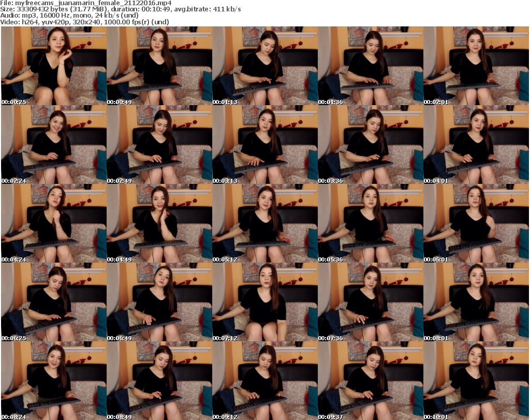Open the frame stamped 00:02:24
The width and height of the screenshot is (530, 420).
54,144
